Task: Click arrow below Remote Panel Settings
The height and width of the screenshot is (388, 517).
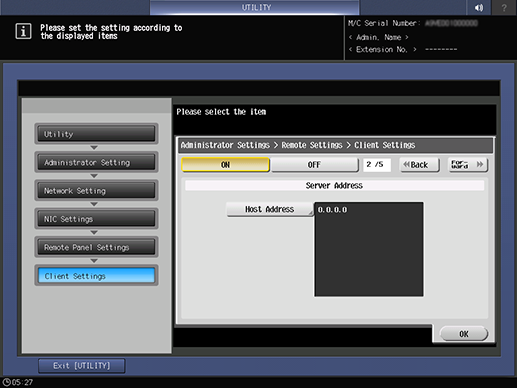Action: click(94, 261)
